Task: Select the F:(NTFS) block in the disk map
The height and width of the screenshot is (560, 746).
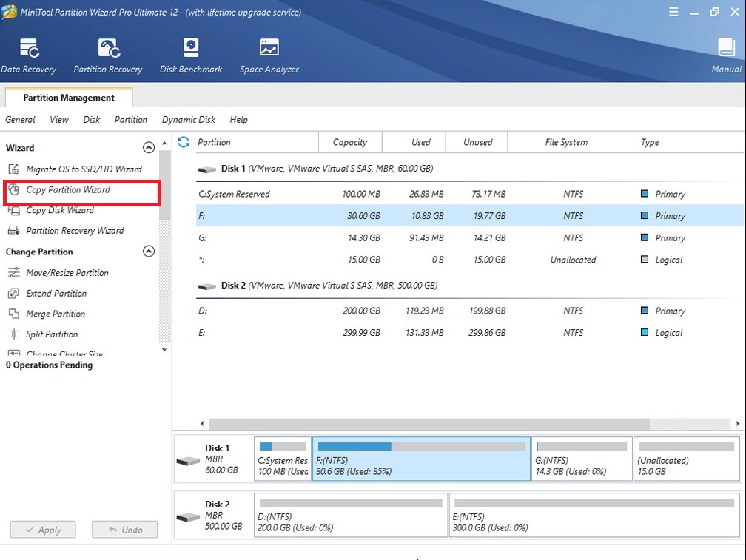Action: pyautogui.click(x=421, y=459)
